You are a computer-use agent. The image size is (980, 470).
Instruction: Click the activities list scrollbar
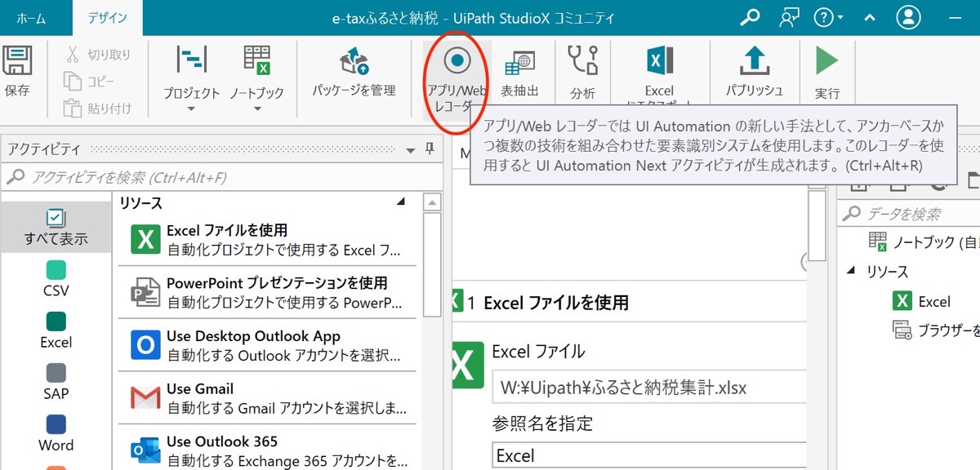[x=432, y=265]
